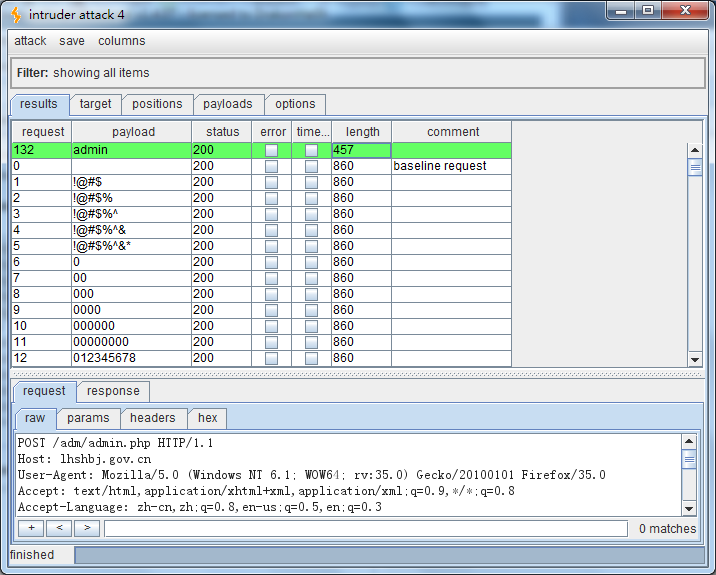The width and height of the screenshot is (716, 575).
Task: Switch to headers view
Action: [x=153, y=418]
